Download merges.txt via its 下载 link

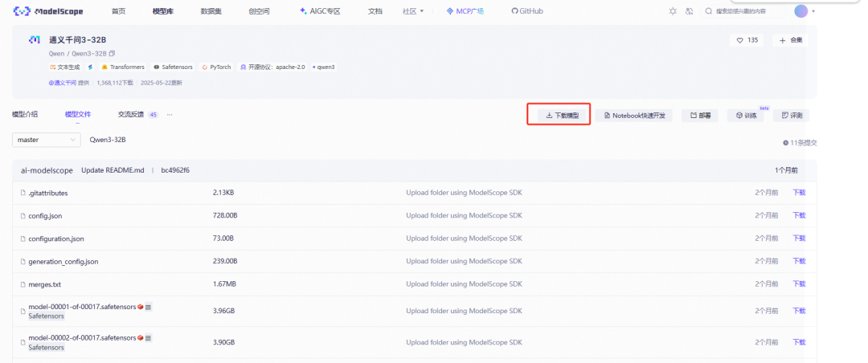799,283
